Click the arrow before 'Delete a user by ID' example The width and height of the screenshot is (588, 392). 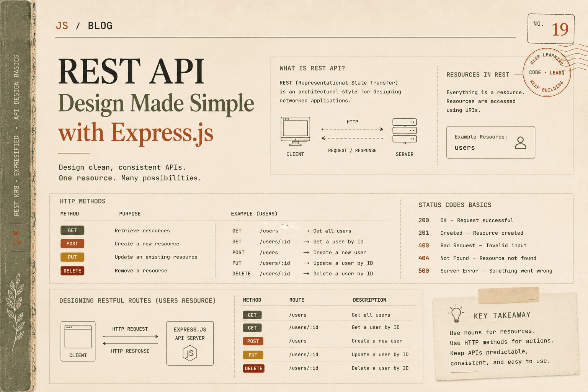306,274
